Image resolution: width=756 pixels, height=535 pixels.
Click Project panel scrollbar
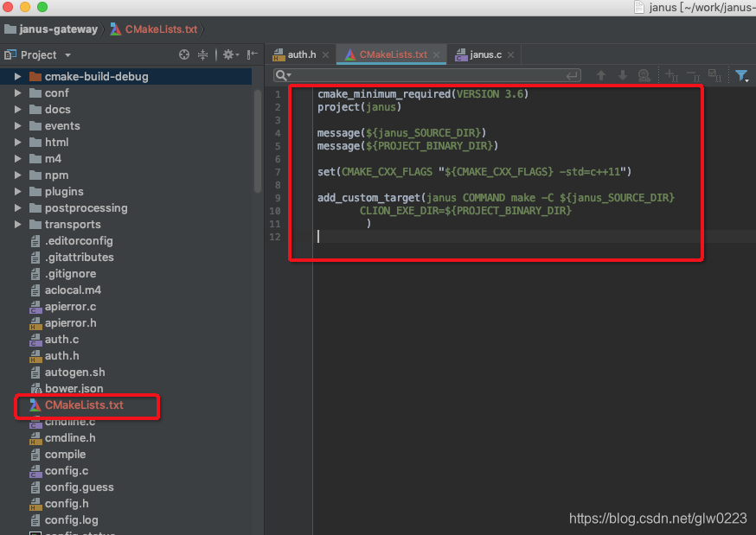click(x=258, y=142)
